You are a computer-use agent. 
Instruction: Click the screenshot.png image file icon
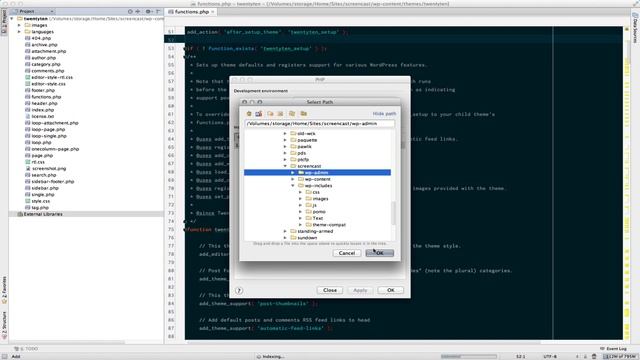(x=28, y=169)
